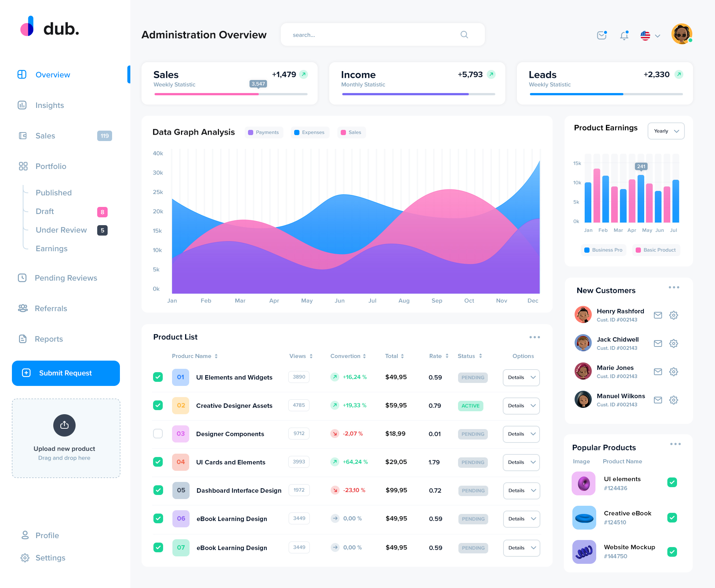Image resolution: width=715 pixels, height=588 pixels.
Task: Toggle checkbox for UI Elements and Widgets
Action: [x=158, y=377]
